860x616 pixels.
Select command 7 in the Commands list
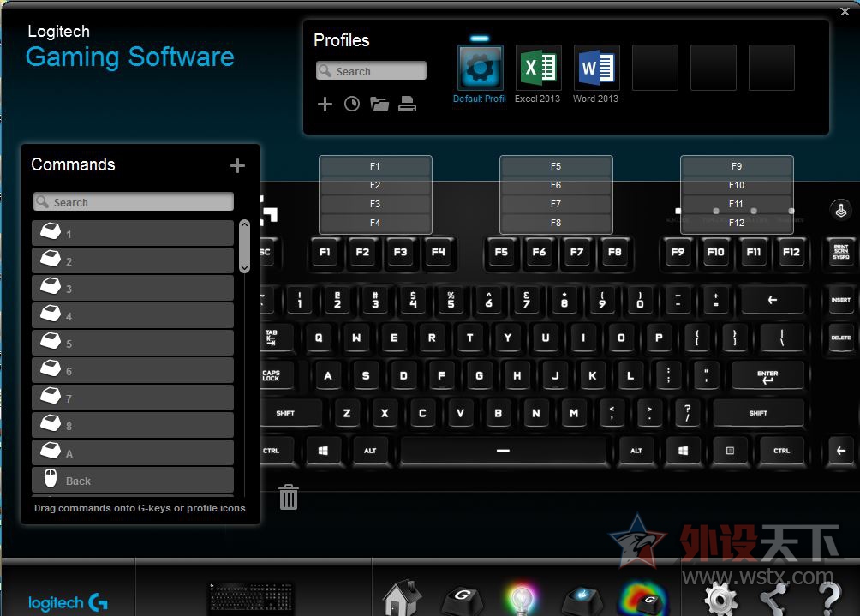pos(133,398)
